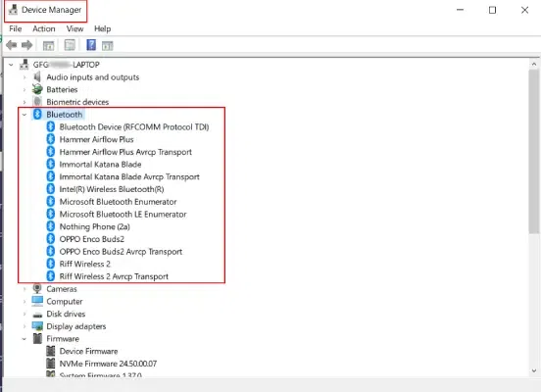Click the Batteries label
The image size is (541, 392).
(62, 89)
